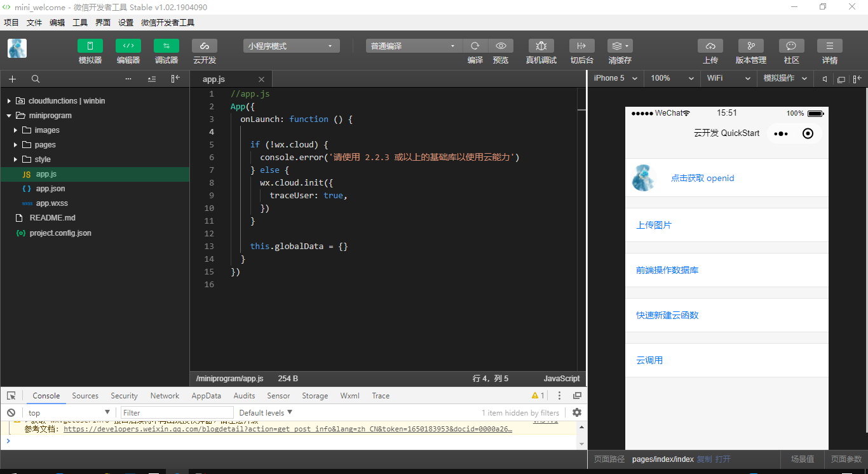Open 版本管理 version management
This screenshot has height=474, width=868.
point(751,46)
